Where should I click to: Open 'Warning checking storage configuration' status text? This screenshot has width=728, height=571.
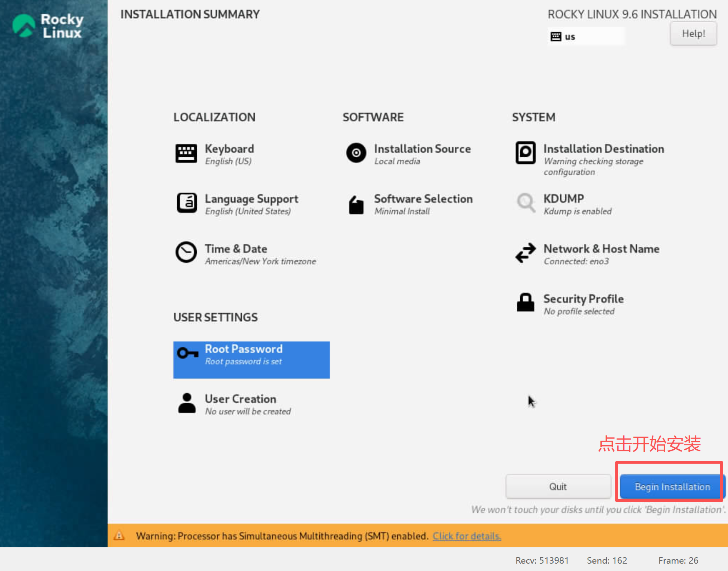[x=593, y=167]
